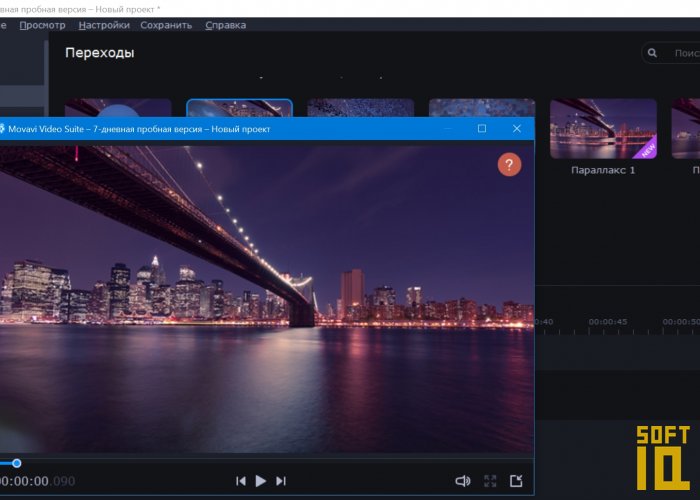Skip to next frame in player
Screen dimensions: 700x500
[281, 481]
